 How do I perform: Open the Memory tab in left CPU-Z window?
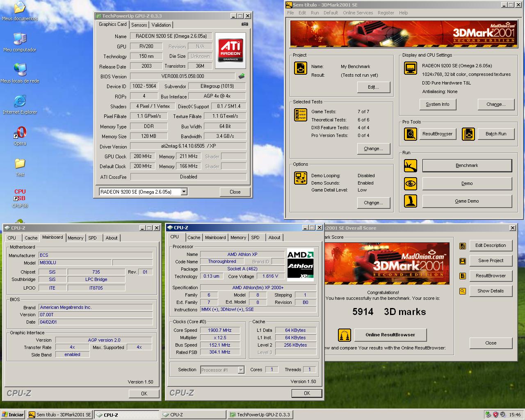75,238
